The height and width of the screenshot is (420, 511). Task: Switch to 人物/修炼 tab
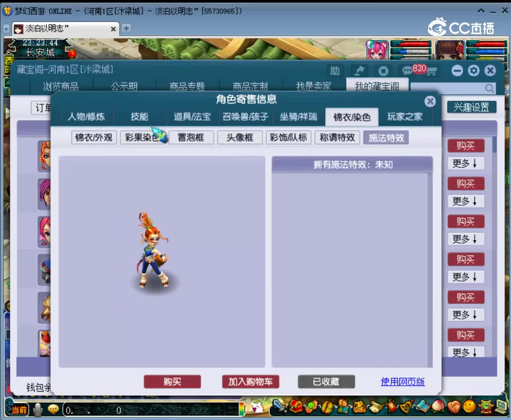(86, 117)
